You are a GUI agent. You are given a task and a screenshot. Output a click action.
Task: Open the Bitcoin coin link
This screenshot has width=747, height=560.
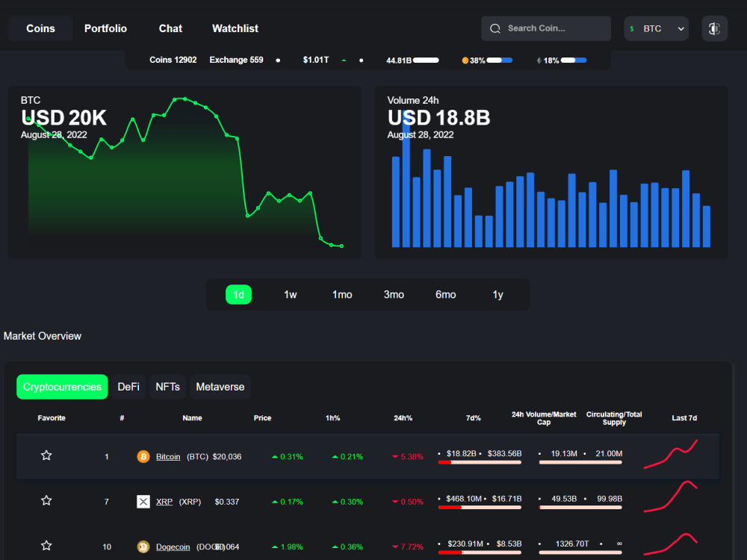168,457
